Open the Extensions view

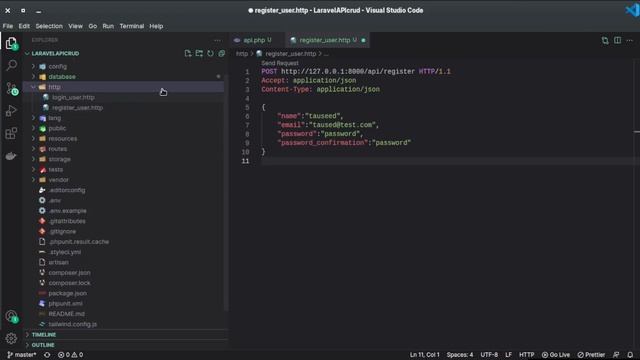[x=11, y=133]
